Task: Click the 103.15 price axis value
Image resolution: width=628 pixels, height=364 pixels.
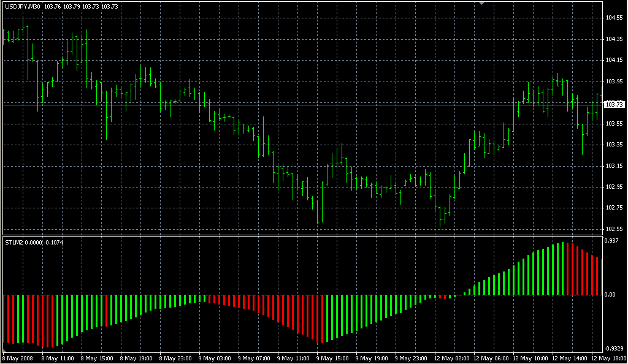Action: (614, 165)
